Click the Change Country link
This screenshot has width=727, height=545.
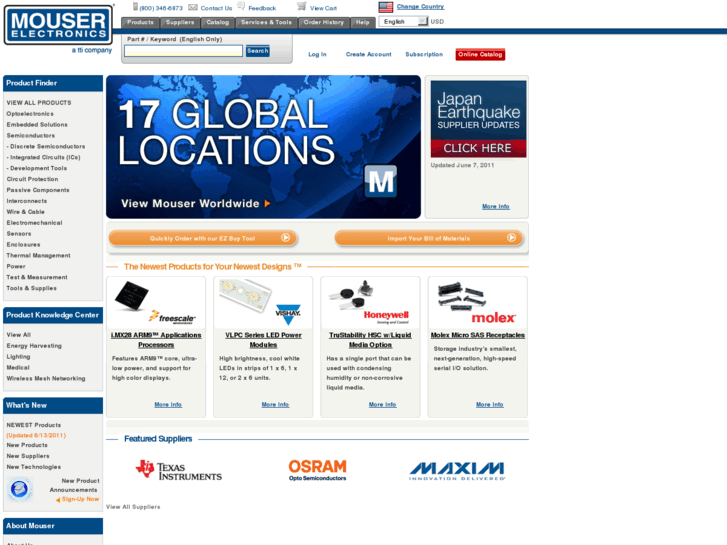click(x=420, y=6)
